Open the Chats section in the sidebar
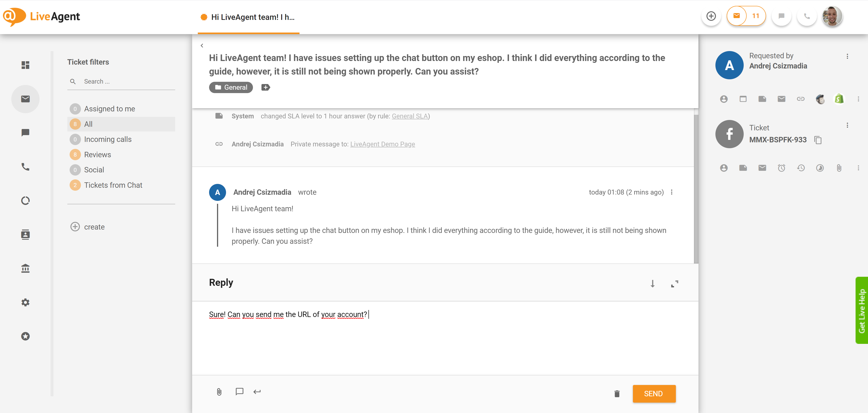 pos(25,132)
